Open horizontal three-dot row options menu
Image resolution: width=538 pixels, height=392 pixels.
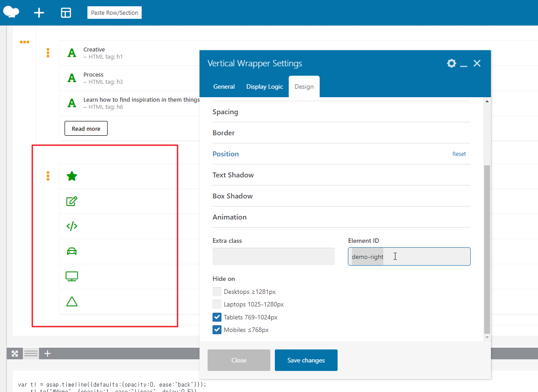(24, 42)
